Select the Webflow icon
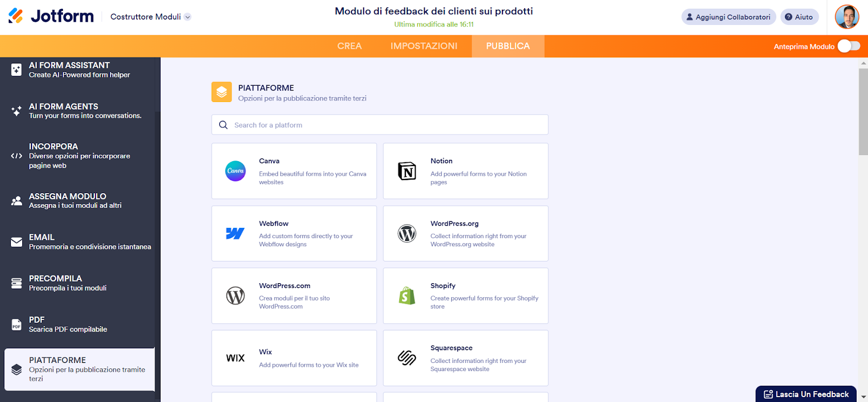The height and width of the screenshot is (402, 868). [x=235, y=233]
